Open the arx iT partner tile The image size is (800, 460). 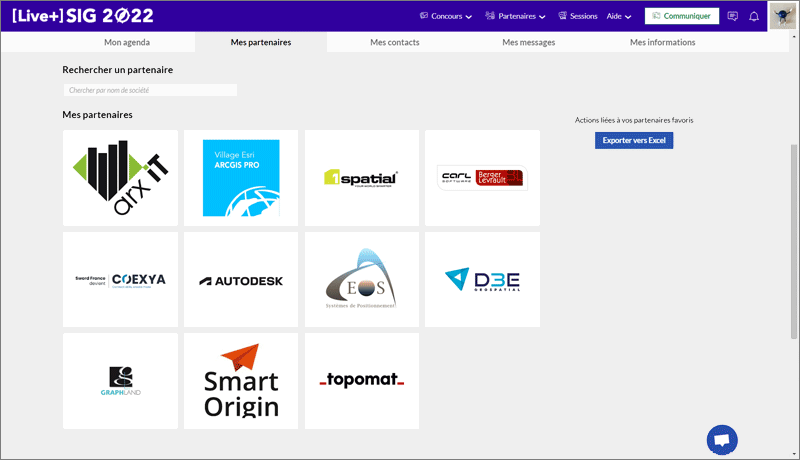click(x=120, y=178)
